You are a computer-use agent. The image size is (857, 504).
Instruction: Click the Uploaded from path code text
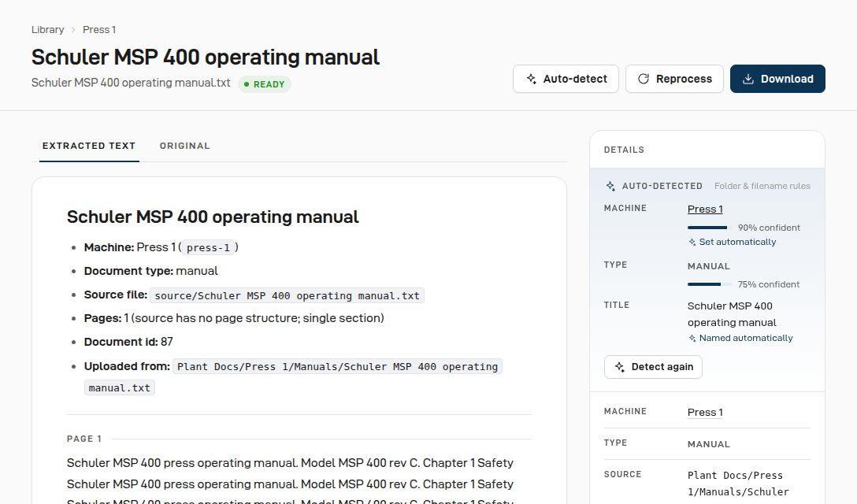[x=293, y=377]
